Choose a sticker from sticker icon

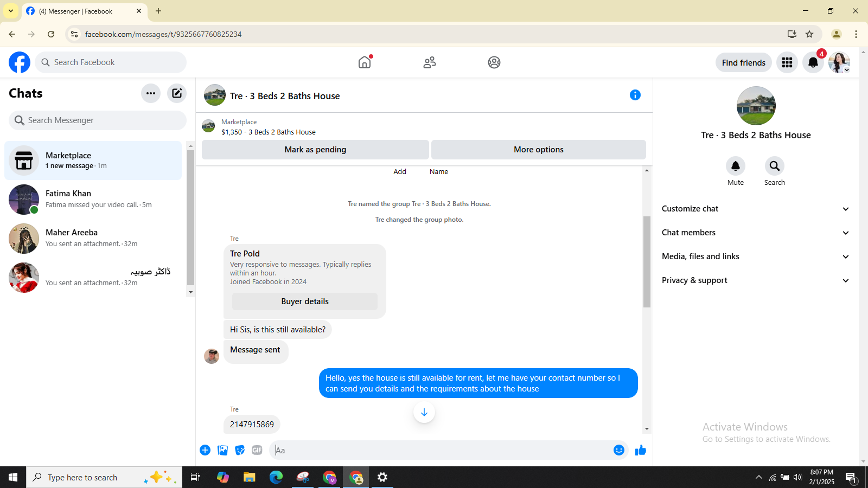240,450
